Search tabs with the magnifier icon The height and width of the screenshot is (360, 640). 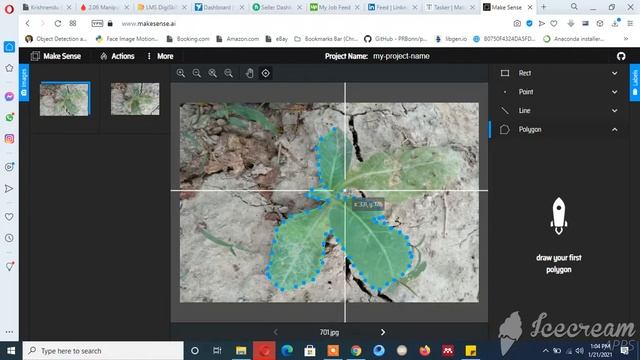tap(574, 7)
